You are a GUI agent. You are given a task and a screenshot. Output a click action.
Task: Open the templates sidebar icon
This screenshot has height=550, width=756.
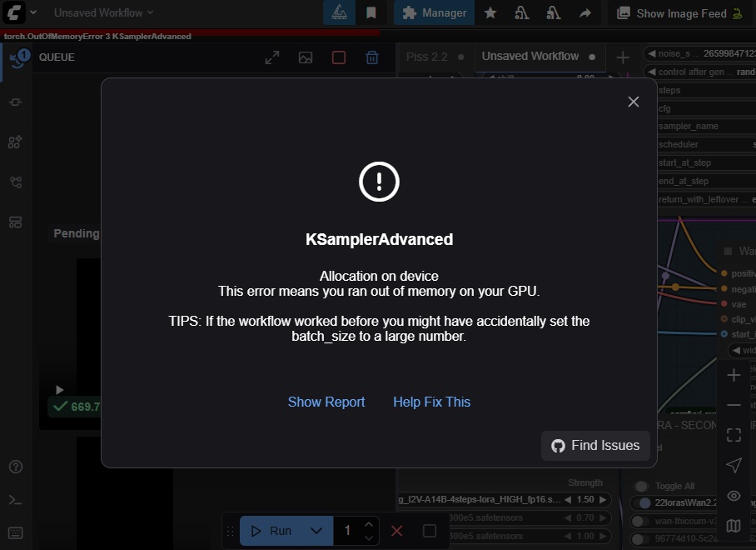pos(16,222)
